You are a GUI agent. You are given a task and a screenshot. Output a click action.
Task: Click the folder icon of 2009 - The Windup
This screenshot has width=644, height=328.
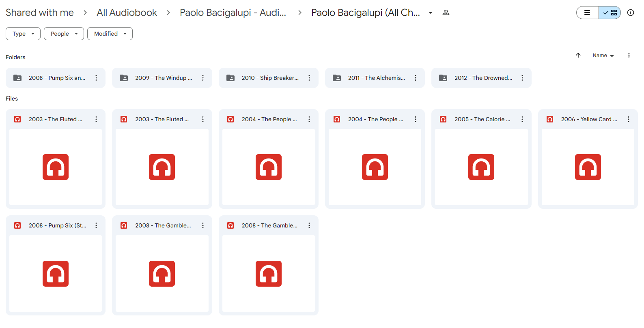(x=124, y=78)
